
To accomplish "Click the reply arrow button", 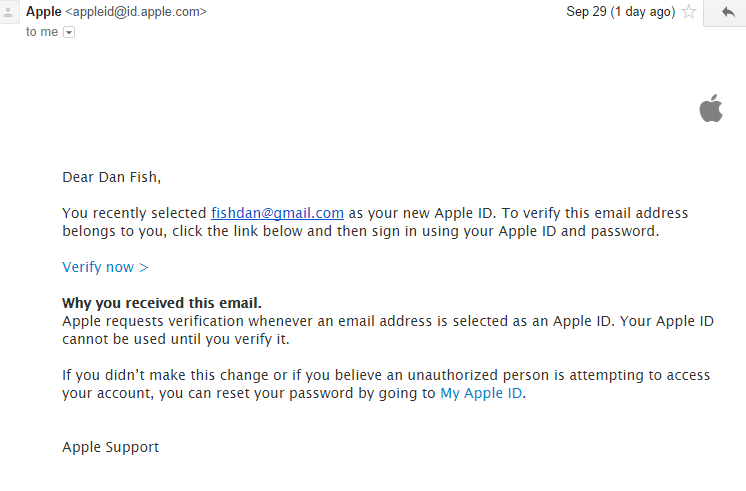I will tap(726, 12).
